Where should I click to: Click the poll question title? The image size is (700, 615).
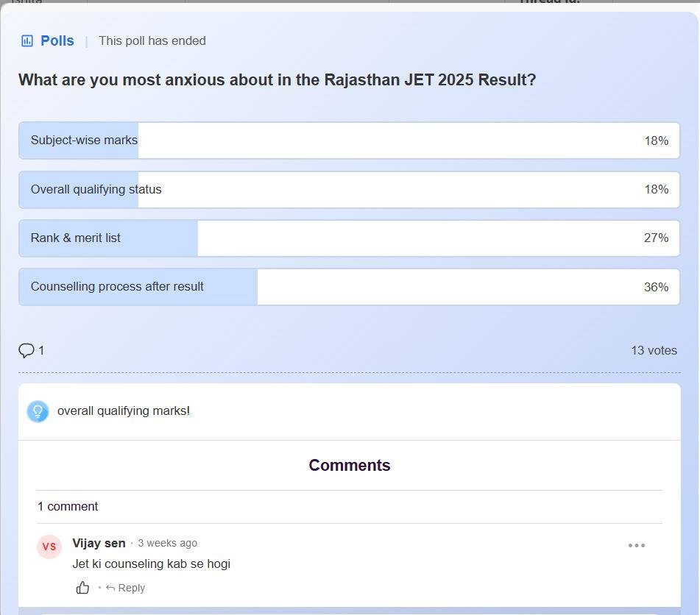point(277,79)
